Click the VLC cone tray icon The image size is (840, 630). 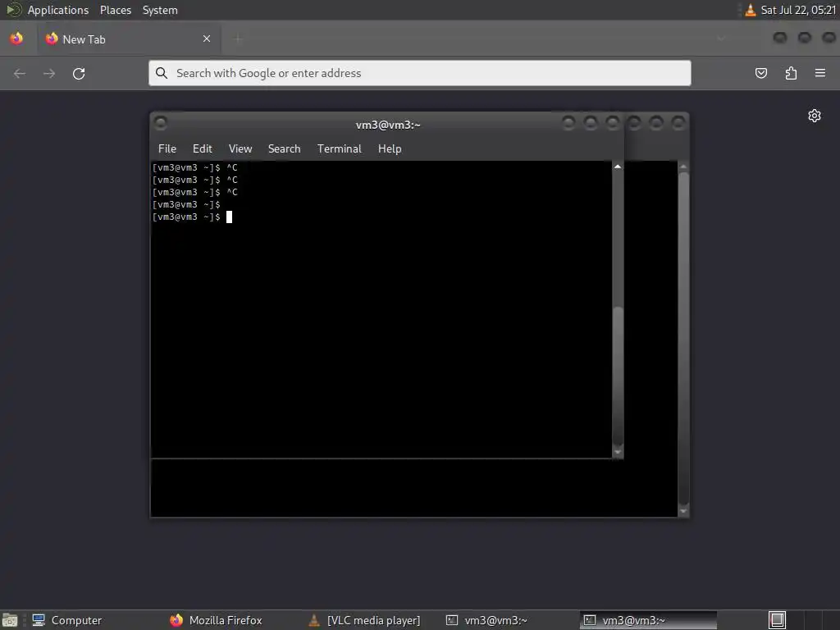pyautogui.click(x=751, y=10)
